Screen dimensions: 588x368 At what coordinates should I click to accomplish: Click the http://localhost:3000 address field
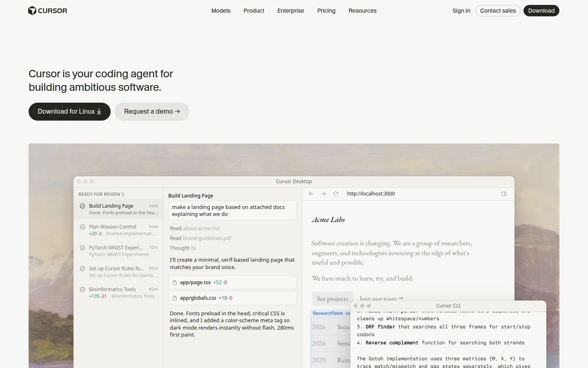tap(371, 194)
